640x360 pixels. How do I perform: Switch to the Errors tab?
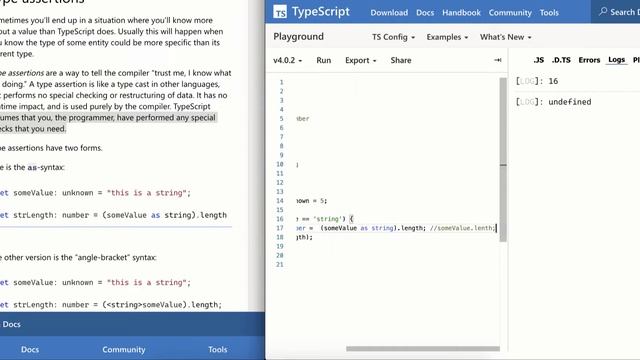coord(589,60)
